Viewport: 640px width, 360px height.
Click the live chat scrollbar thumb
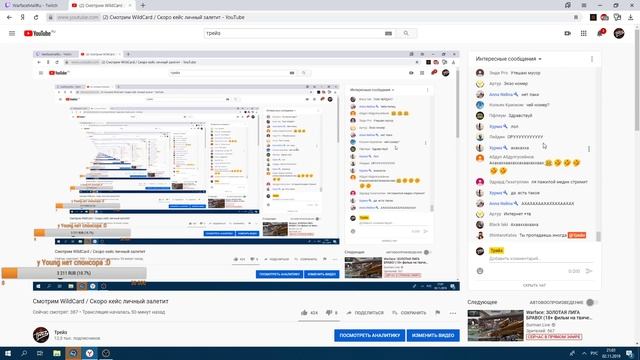click(x=598, y=236)
